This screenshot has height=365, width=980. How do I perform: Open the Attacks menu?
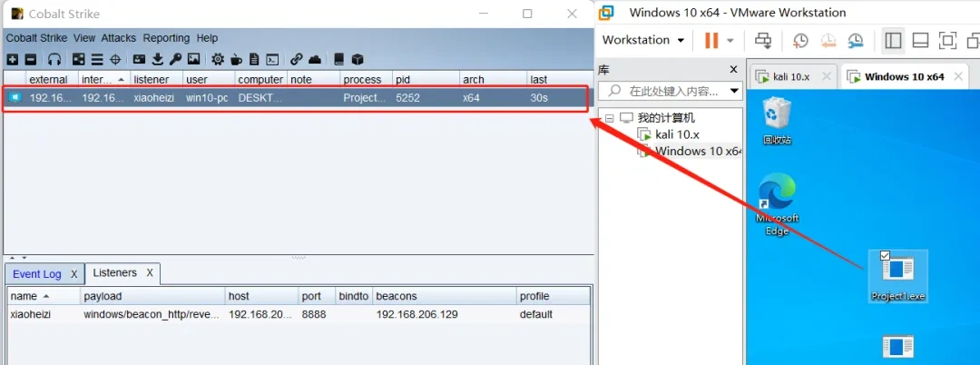tap(119, 38)
